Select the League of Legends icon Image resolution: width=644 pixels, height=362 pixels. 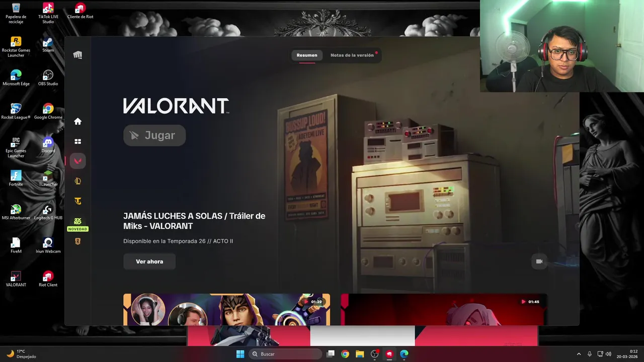pos(77,181)
